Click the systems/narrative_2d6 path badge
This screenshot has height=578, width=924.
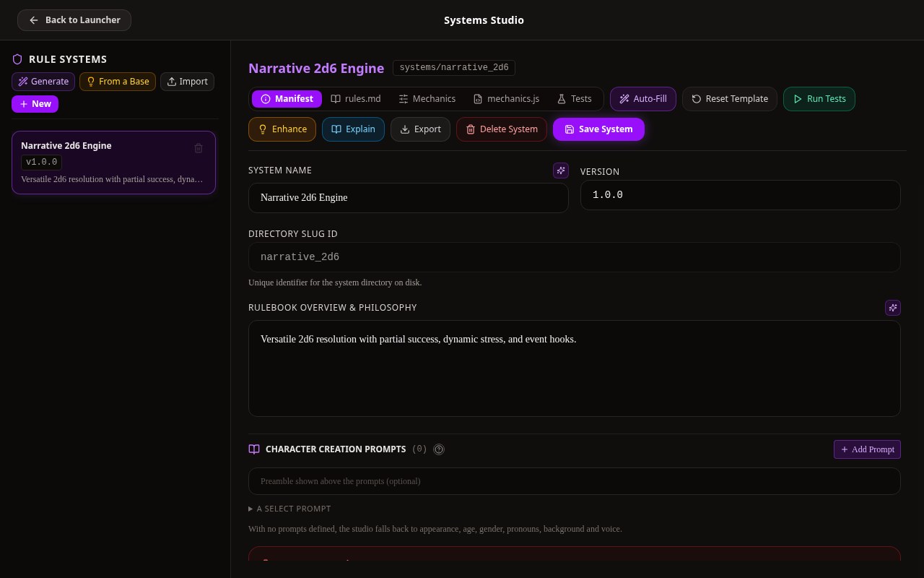point(454,68)
